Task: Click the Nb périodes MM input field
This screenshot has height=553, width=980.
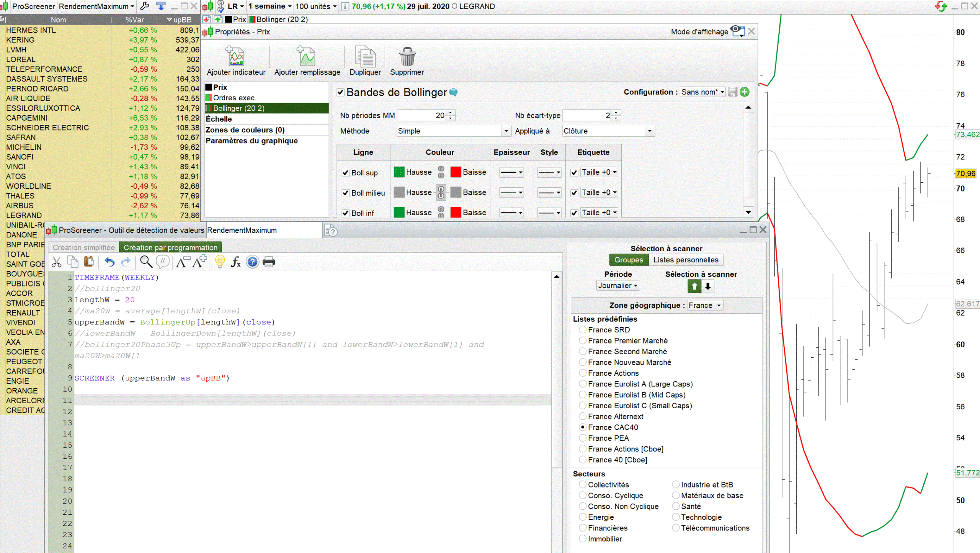Action: (x=421, y=115)
